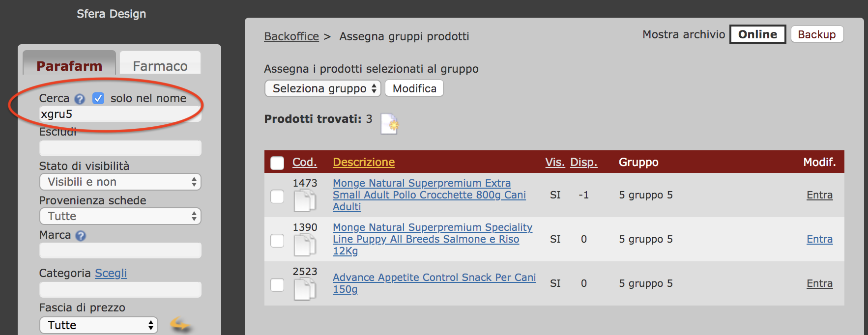The height and width of the screenshot is (335, 868).
Task: Click copy icon for product 2523
Action: point(305,289)
